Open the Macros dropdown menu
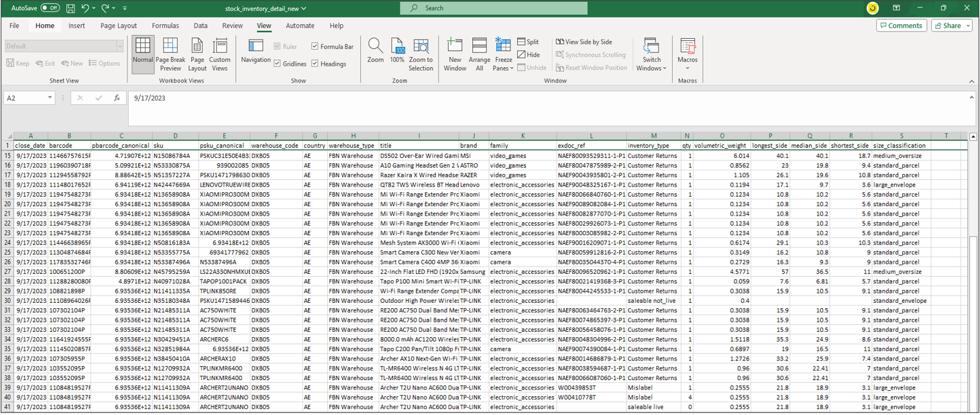 (687, 68)
